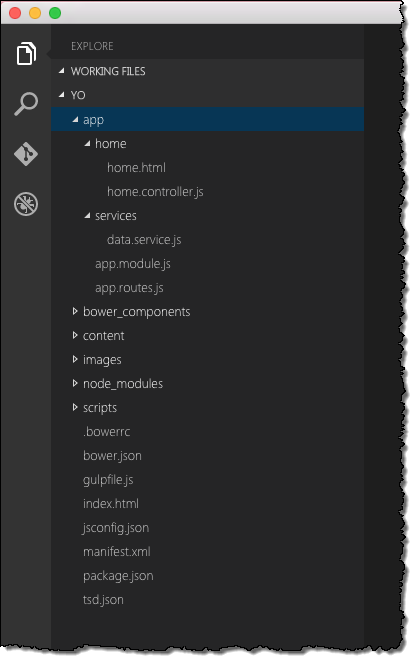Open the Explorer files icon in sidebar
Viewport: 416px width, 661px height.
click(26, 54)
